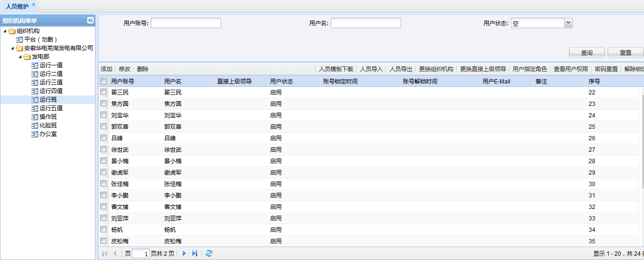Image resolution: width=644 pixels, height=260 pixels.
Task: Tick the checkbox for 李小鹏
Action: coord(104,195)
